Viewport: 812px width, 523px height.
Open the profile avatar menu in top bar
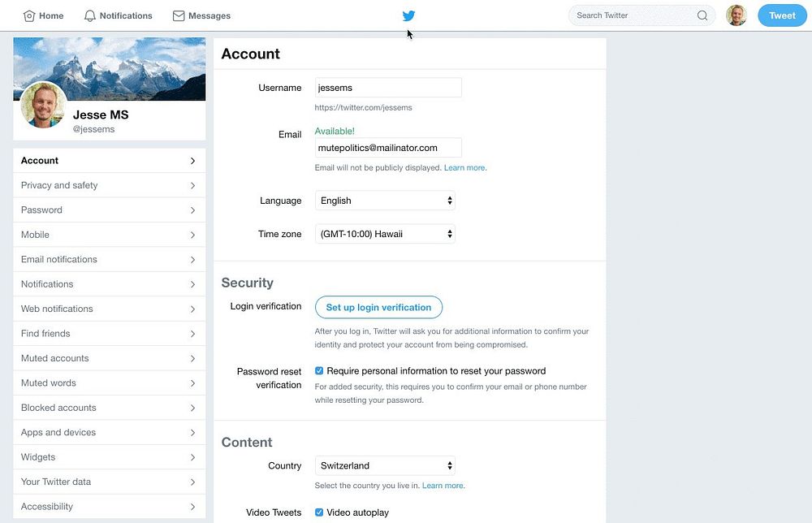point(736,15)
